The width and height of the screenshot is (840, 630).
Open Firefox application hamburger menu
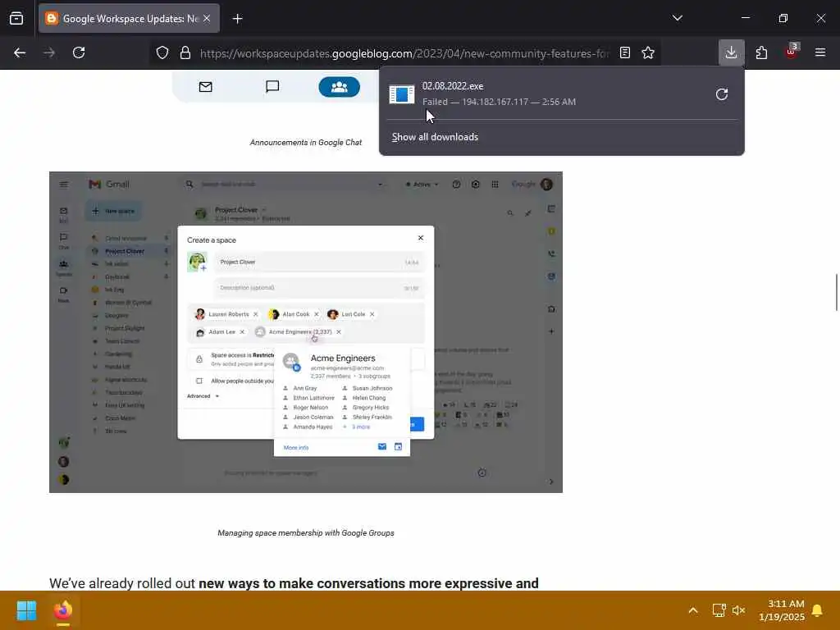[x=820, y=52]
